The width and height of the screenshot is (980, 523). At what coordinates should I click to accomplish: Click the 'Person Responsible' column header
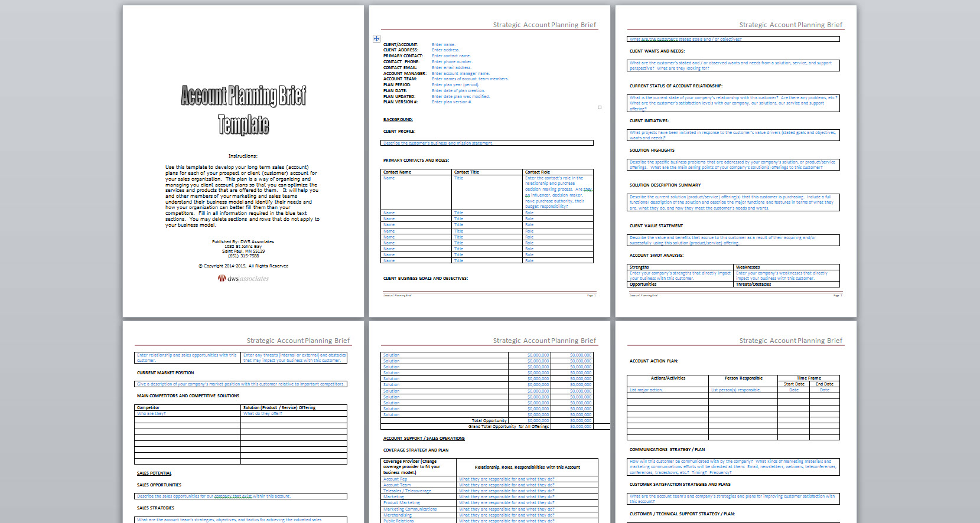tap(744, 378)
